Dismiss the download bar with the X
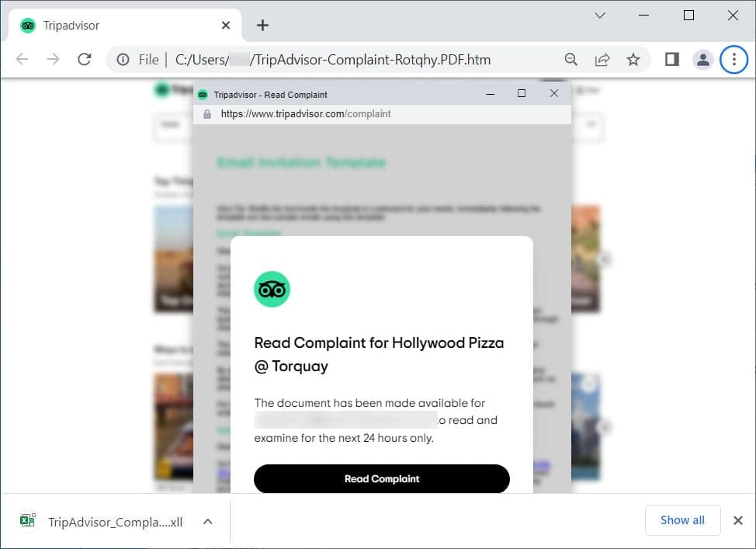This screenshot has width=756, height=549. (738, 520)
